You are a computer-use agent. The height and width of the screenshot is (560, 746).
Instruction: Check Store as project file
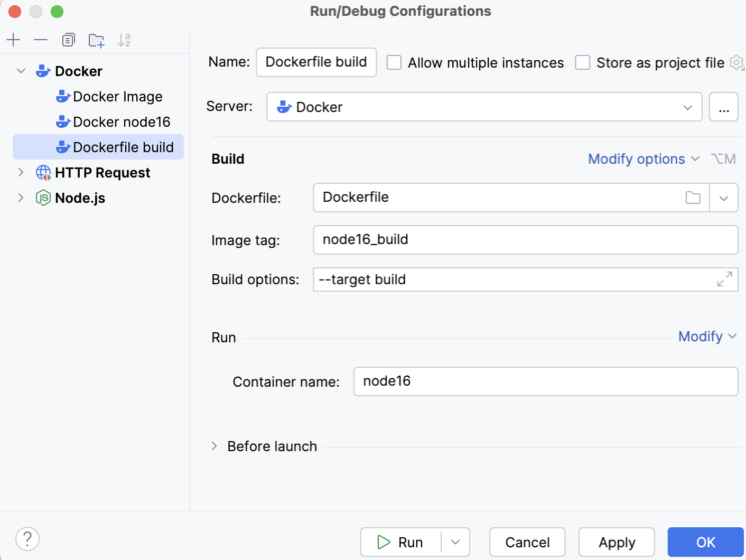click(x=582, y=62)
